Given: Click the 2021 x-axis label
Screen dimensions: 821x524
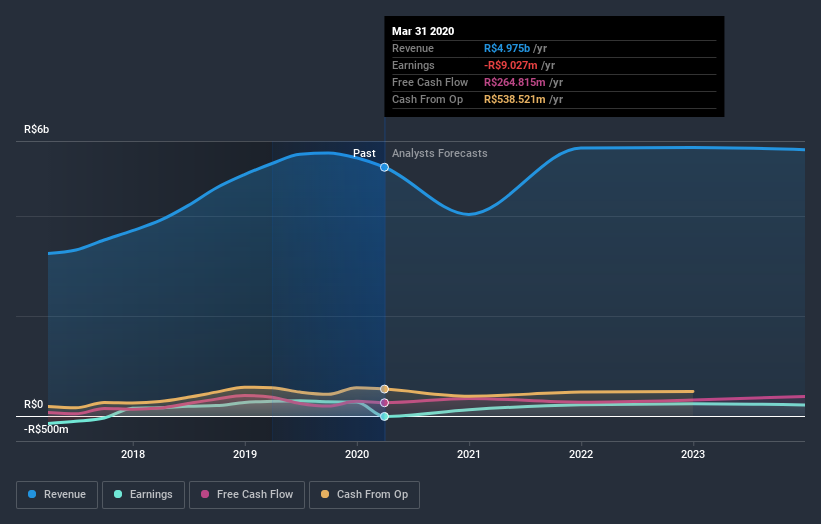Looking at the screenshot, I should pos(469,454).
